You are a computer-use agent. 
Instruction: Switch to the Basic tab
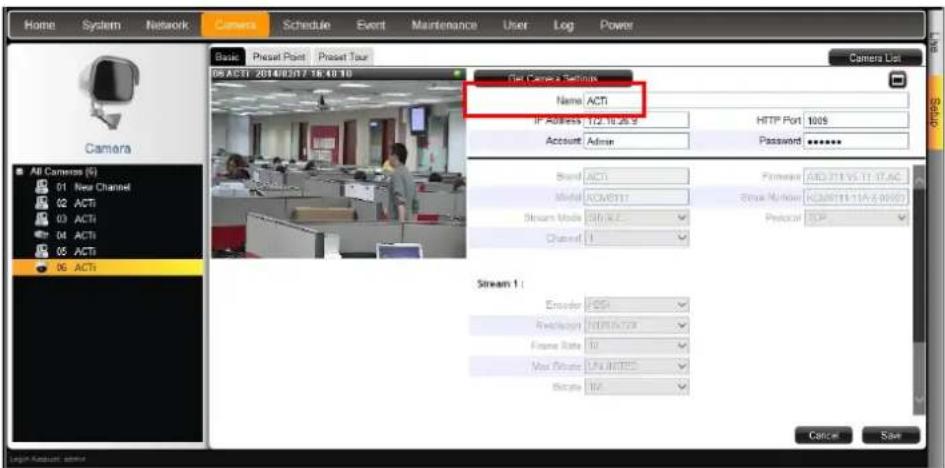point(228,57)
